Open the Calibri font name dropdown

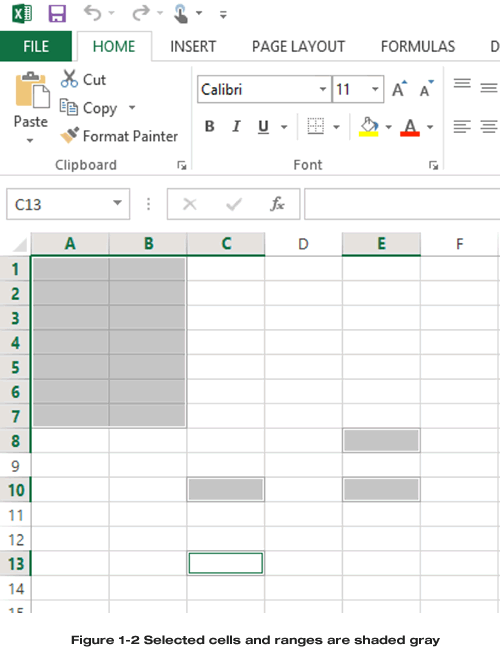click(323, 89)
